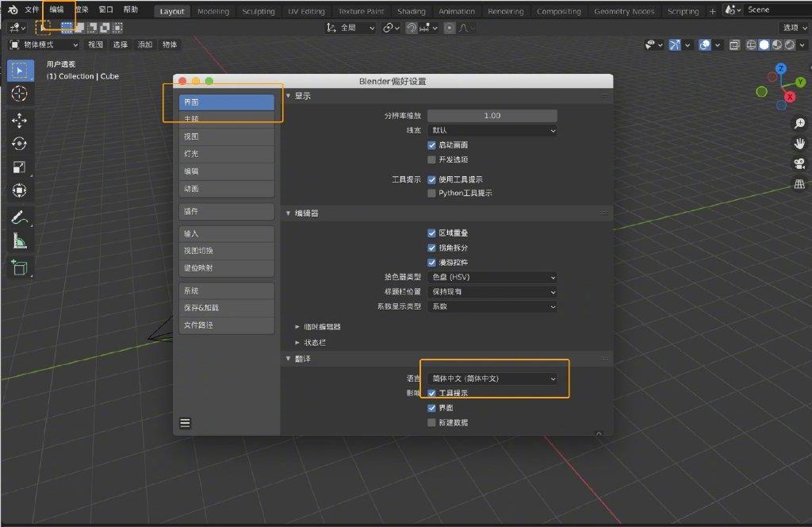Toggle the snap magnet icon
This screenshot has height=527, width=812.
tap(412, 28)
